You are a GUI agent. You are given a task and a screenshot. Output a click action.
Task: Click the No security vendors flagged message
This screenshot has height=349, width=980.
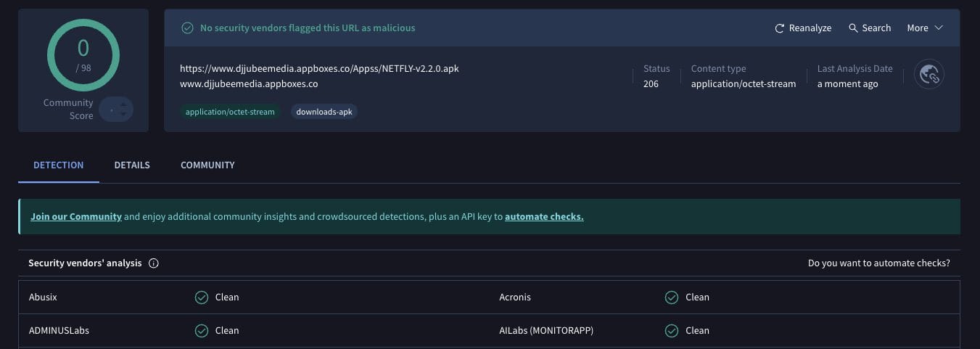tap(308, 28)
